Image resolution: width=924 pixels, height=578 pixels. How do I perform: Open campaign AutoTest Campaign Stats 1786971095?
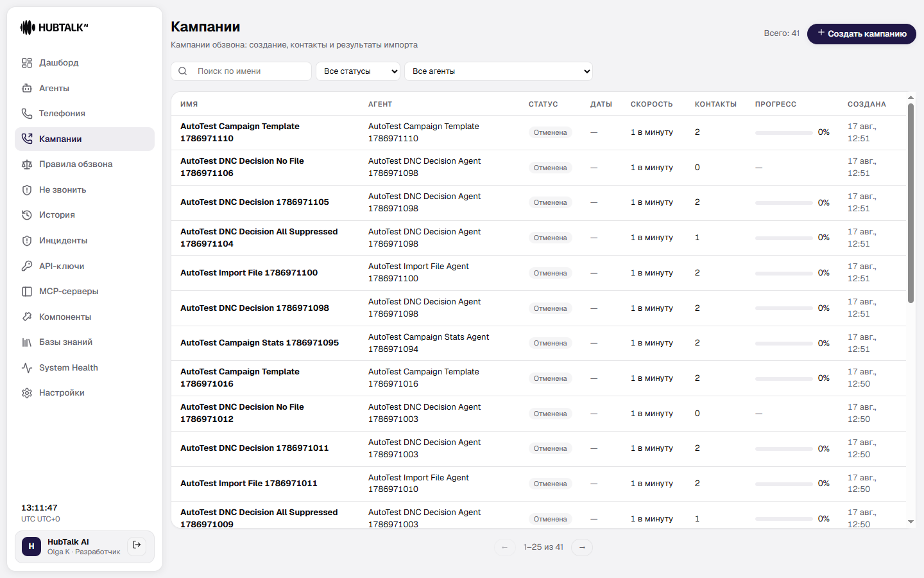(259, 343)
